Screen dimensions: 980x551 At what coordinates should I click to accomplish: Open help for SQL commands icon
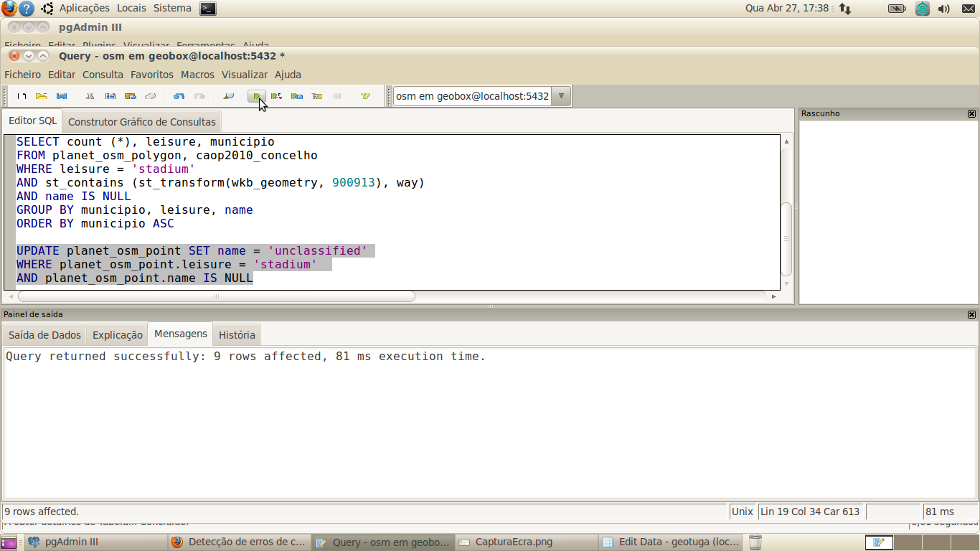pos(366,96)
